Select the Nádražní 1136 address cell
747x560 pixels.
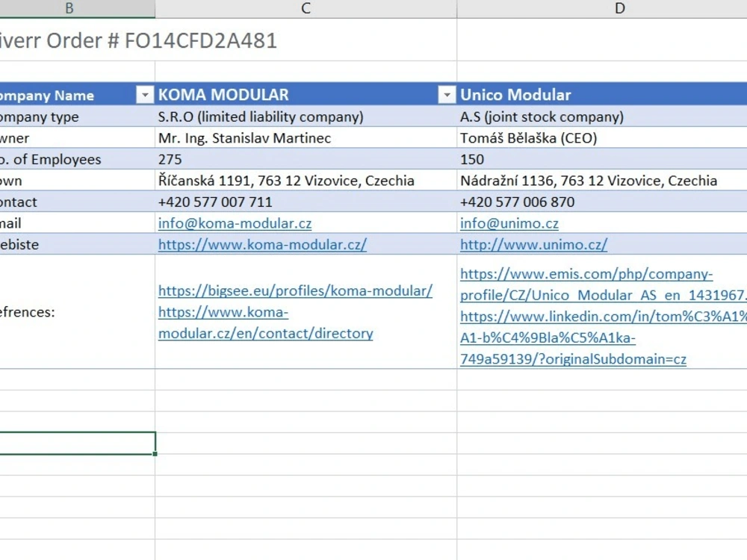[601, 181]
